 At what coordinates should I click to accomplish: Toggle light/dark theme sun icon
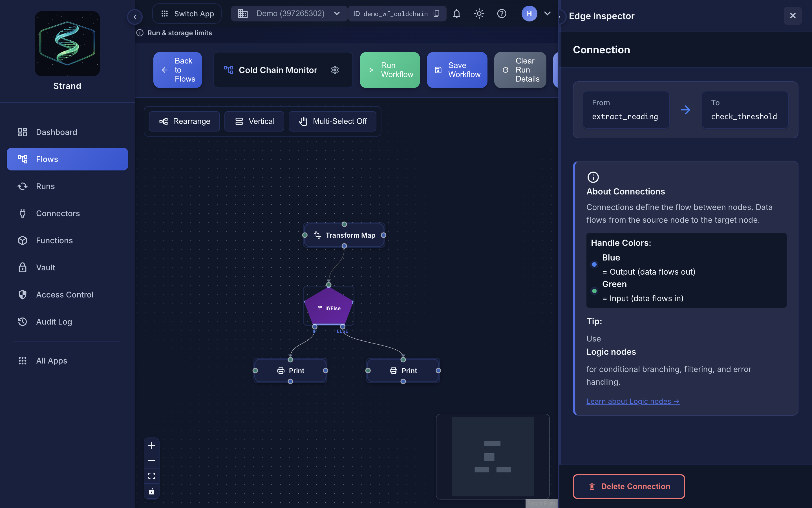tap(479, 14)
